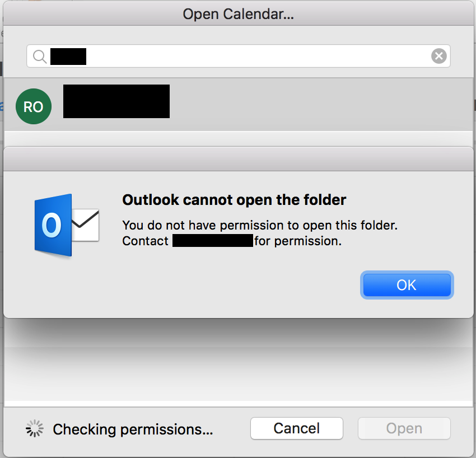Screen dimensions: 476x458
Task: Click the alert dialog's blank title bar
Action: (x=239, y=159)
